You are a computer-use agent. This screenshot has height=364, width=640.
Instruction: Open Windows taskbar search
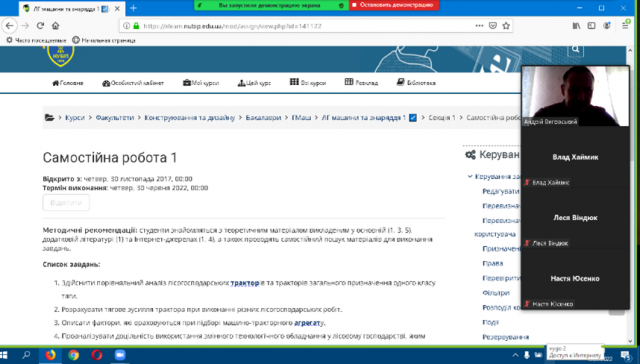(26, 355)
